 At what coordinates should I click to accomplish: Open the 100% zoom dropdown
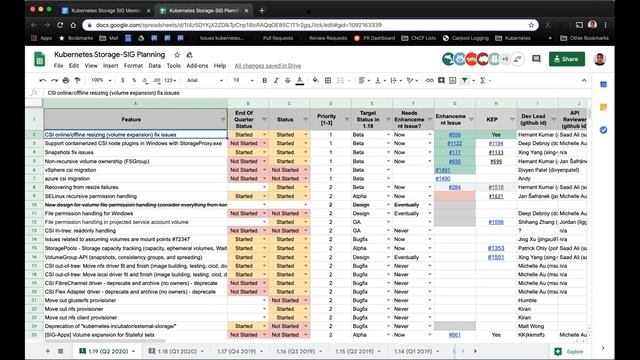point(101,80)
